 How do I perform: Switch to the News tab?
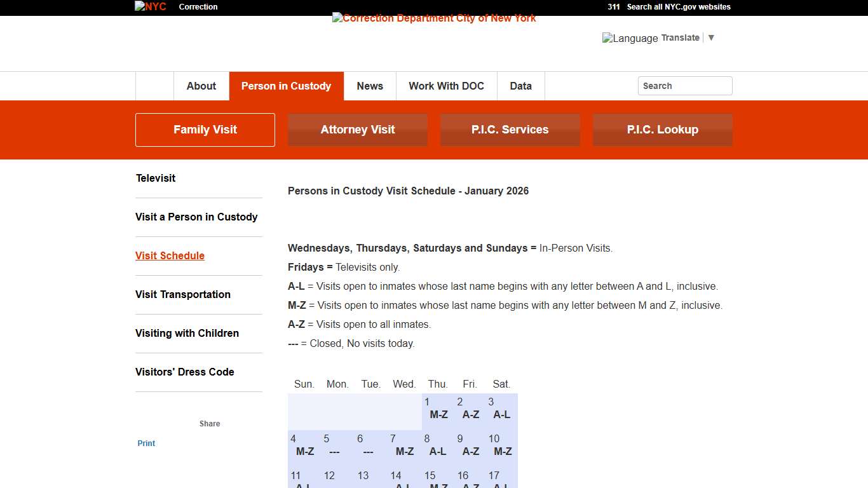[370, 86]
